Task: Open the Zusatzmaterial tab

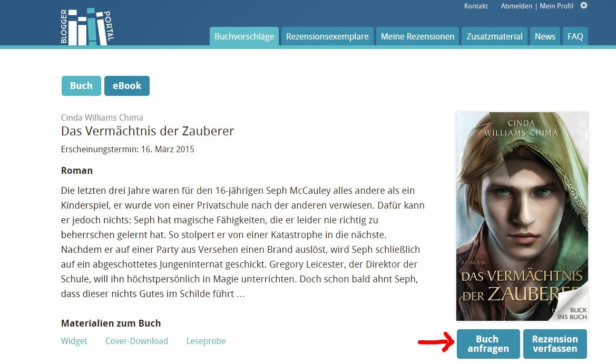Action: pyautogui.click(x=494, y=36)
